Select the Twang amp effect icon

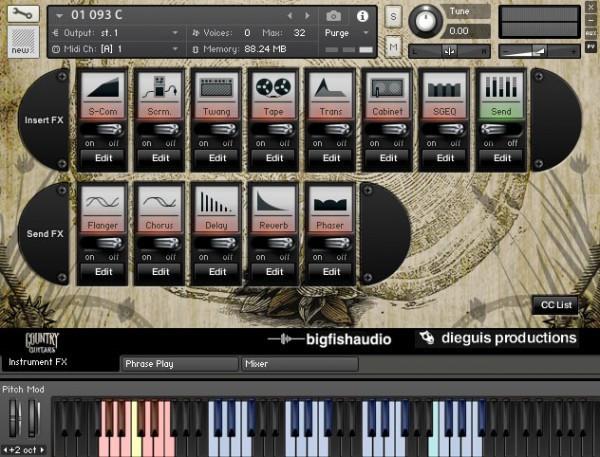(x=216, y=88)
